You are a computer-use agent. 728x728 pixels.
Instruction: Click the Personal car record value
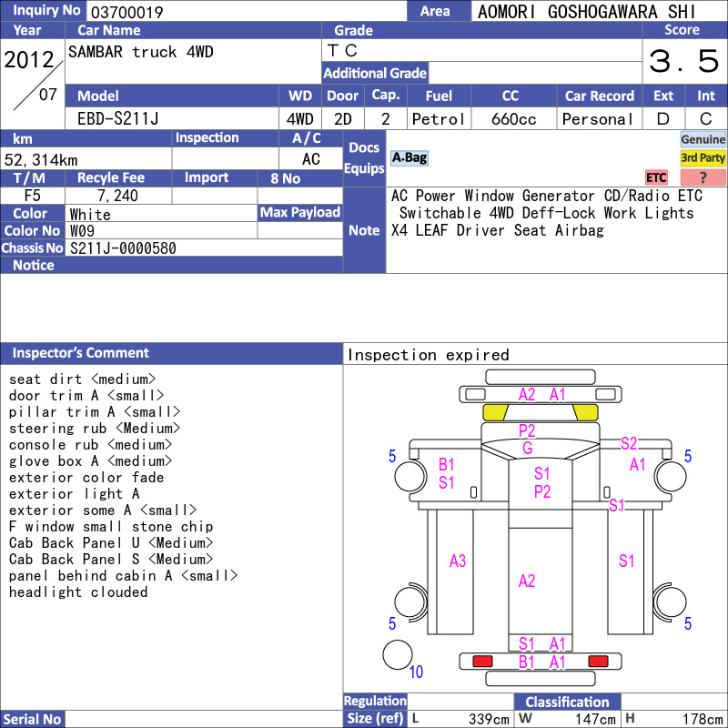coord(598,119)
